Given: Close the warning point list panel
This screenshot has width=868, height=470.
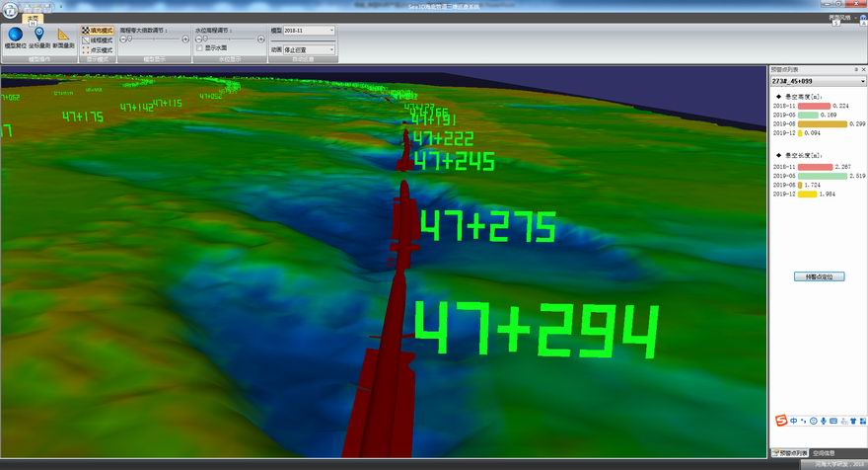Looking at the screenshot, I should click(x=863, y=70).
